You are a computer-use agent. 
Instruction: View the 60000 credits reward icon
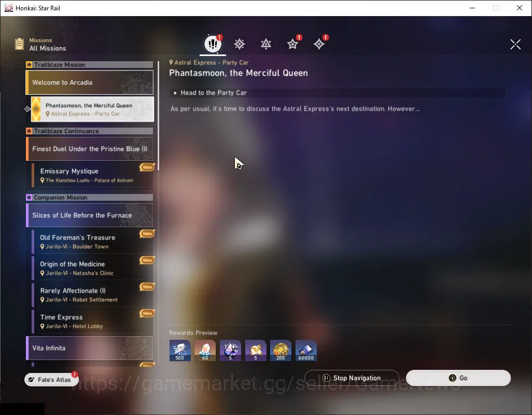[x=306, y=350]
